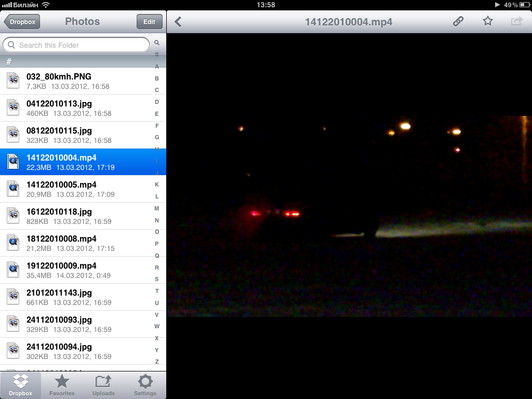
Task: Tap the battery indicator in status bar
Action: (x=524, y=5)
